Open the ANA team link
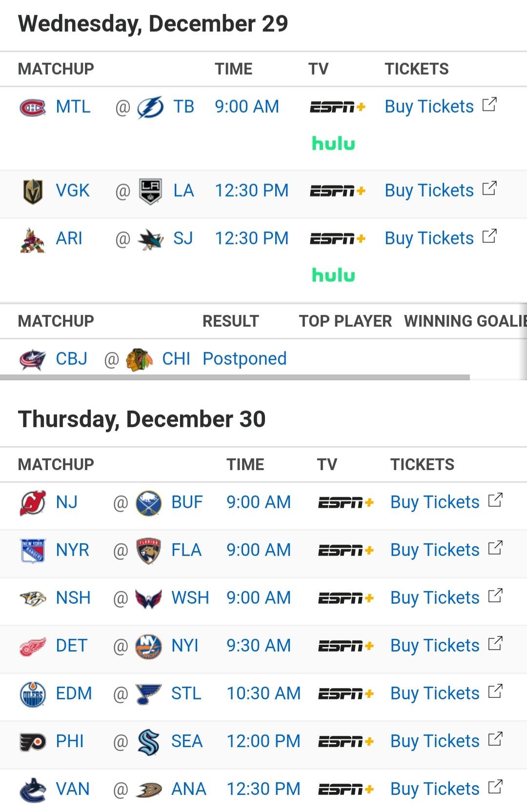 pos(189,789)
